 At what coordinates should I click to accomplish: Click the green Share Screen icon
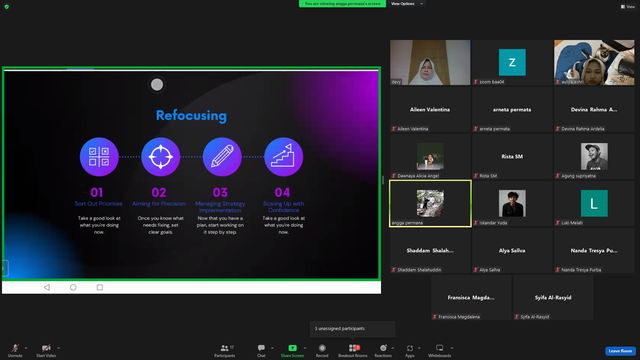pyautogui.click(x=293, y=348)
